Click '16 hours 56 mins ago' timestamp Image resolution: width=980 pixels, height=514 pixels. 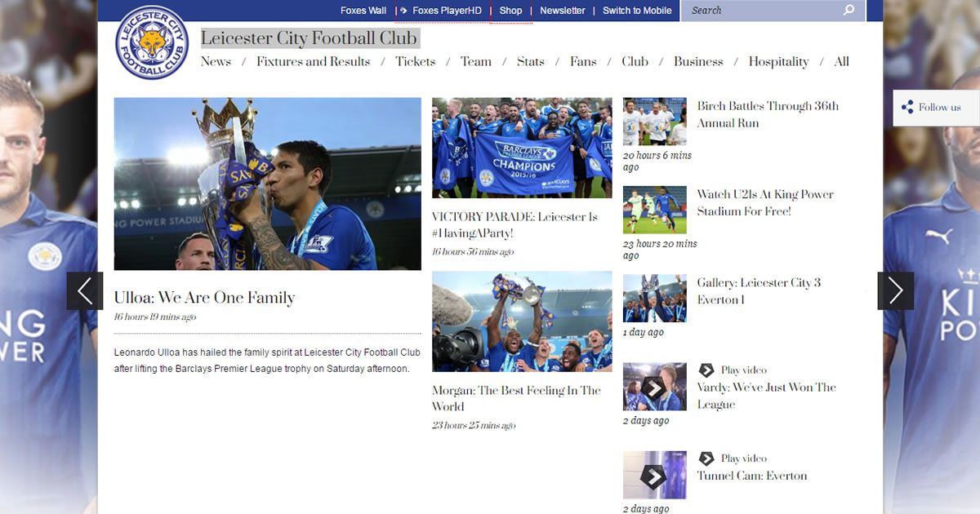473,252
